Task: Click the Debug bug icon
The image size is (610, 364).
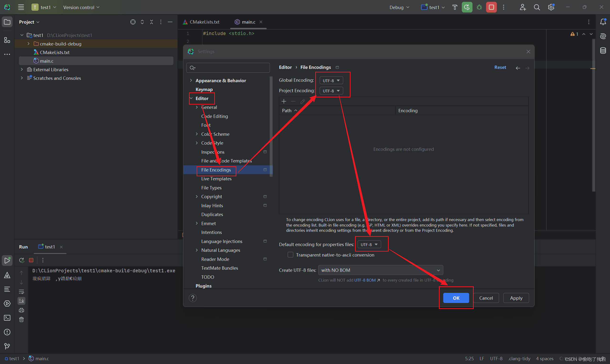Action: (479, 7)
